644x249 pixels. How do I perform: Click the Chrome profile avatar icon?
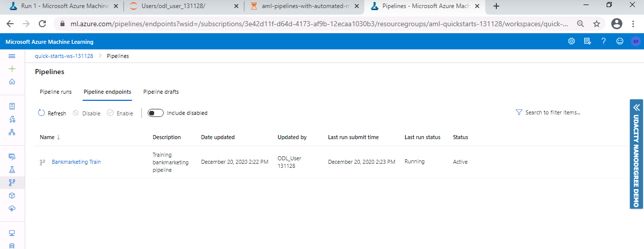click(616, 24)
